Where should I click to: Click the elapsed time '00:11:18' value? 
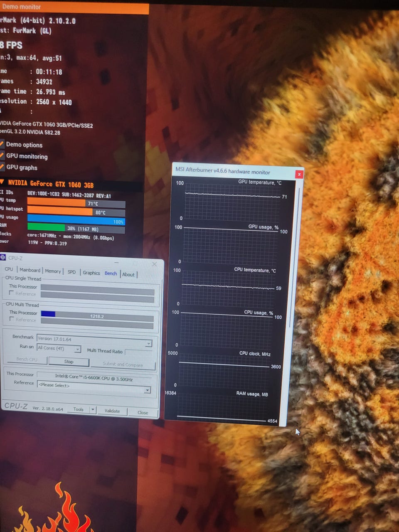(49, 72)
